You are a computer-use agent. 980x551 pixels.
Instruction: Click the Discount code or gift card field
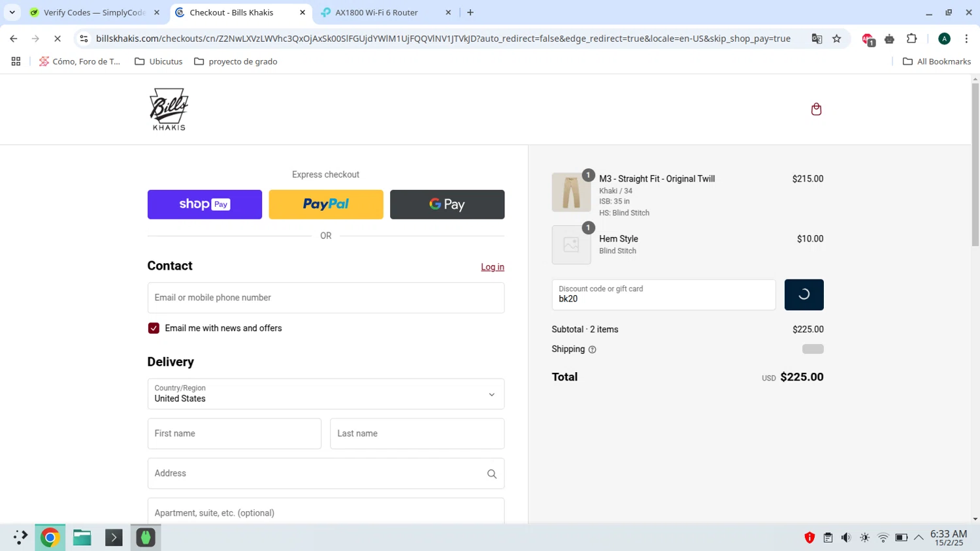(x=664, y=294)
